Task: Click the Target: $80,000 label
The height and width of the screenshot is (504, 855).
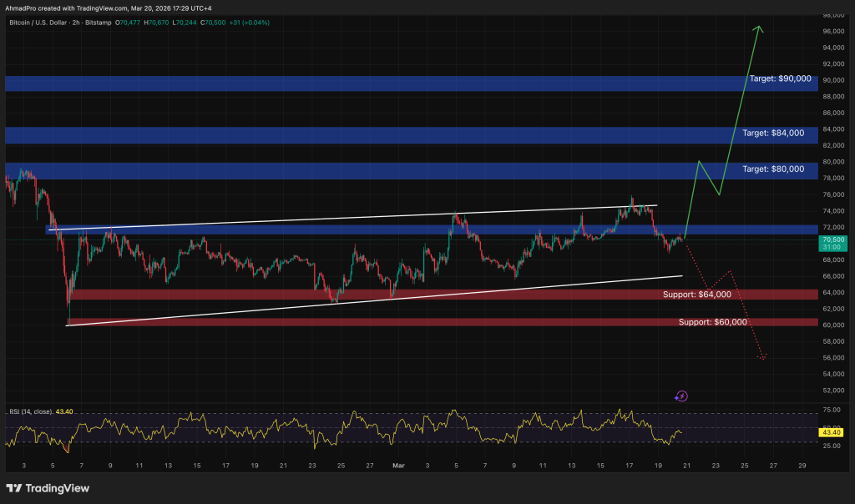Action: [x=773, y=169]
